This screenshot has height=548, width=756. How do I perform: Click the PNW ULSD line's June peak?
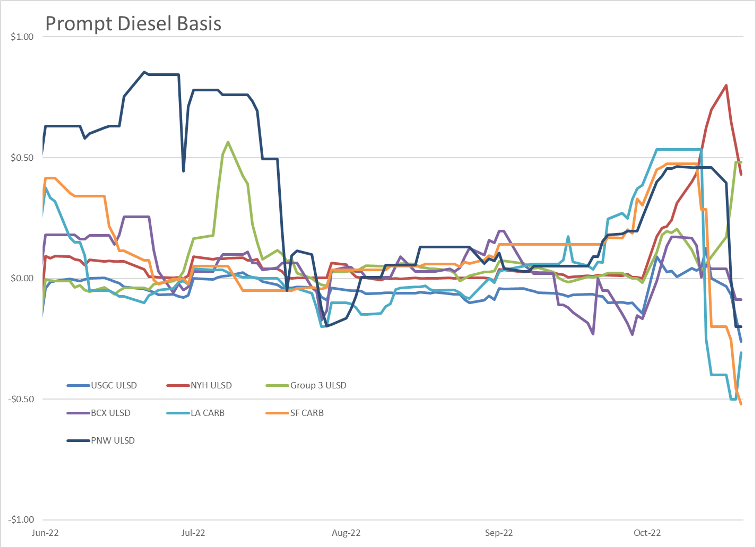click(x=144, y=72)
